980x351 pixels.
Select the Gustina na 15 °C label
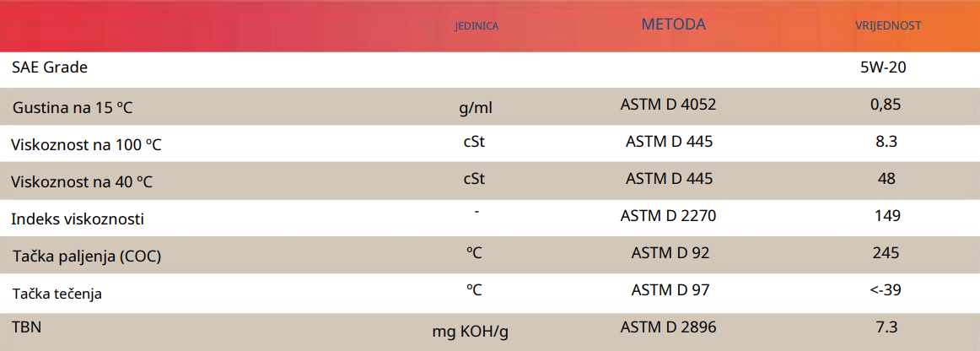pos(73,107)
